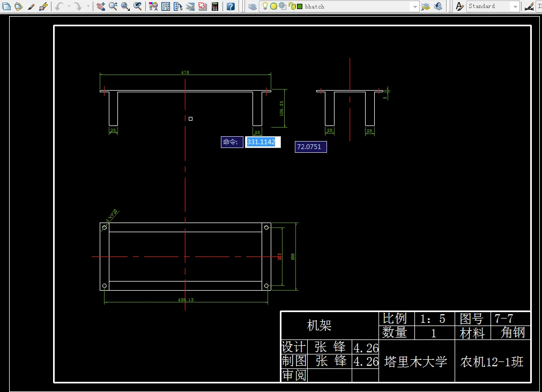Click the 图号 label cell
The image size is (542, 392).
(x=471, y=319)
